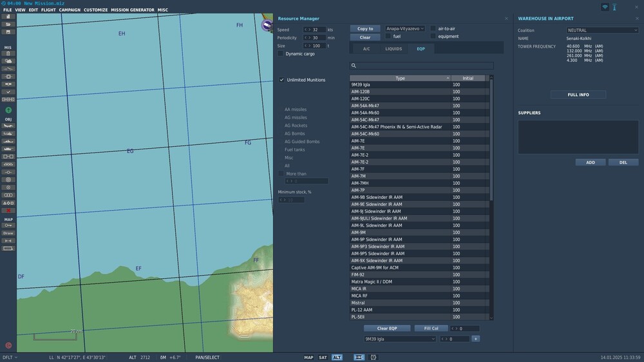This screenshot has height=362, width=644.
Task: Tick the air-to-air checkbox
Action: tap(433, 29)
